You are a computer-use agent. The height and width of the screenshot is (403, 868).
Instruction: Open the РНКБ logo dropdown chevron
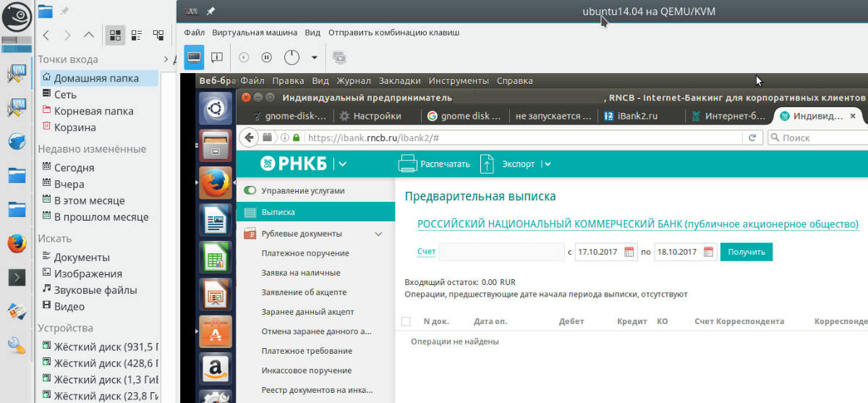[343, 164]
